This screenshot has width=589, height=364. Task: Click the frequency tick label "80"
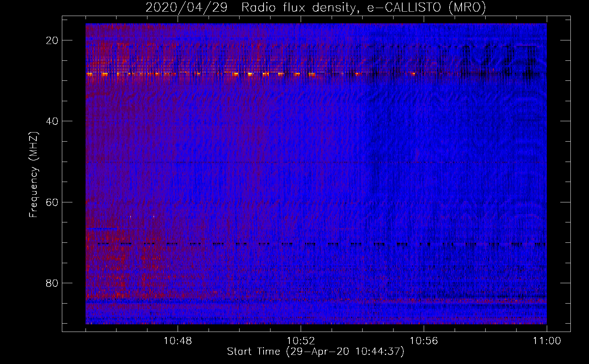(52, 283)
